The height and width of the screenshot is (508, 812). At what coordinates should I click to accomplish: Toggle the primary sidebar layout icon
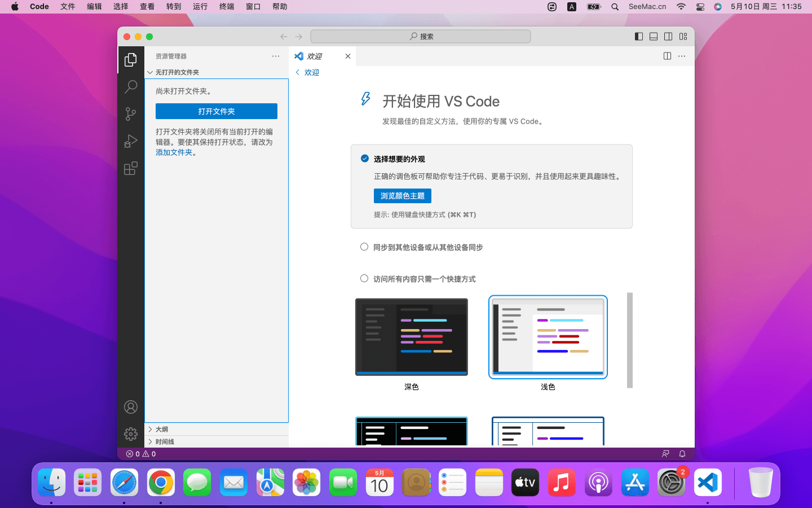[639, 37]
